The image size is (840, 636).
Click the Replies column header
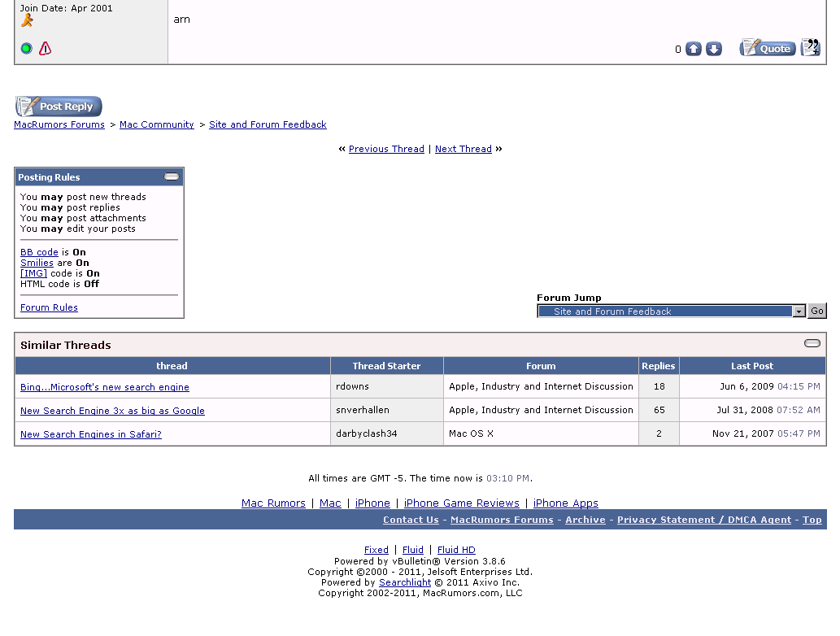(659, 366)
